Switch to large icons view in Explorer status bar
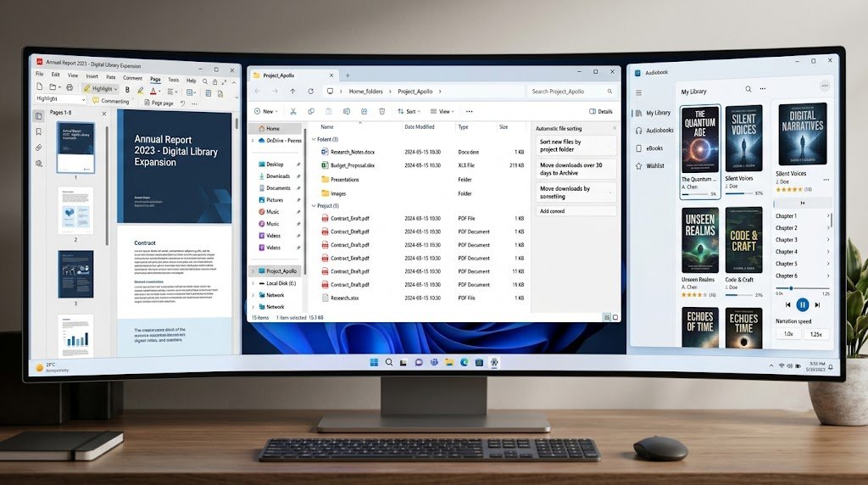Image resolution: width=868 pixels, height=485 pixels. point(615,317)
